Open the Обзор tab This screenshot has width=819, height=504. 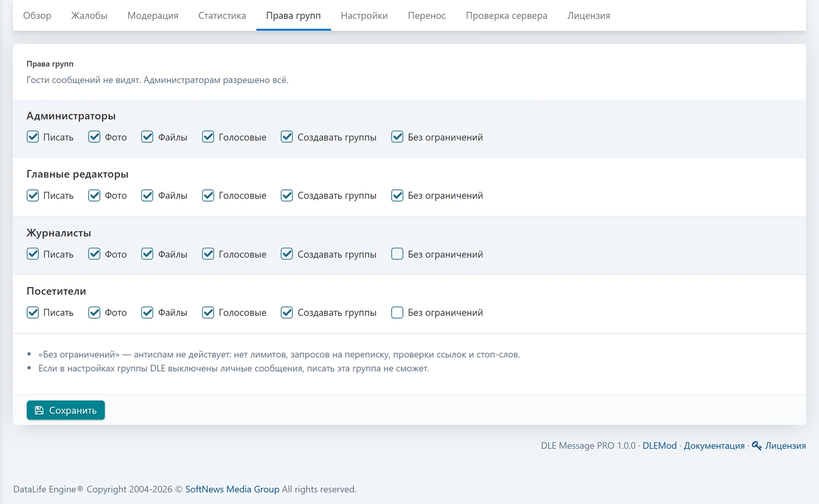point(37,15)
